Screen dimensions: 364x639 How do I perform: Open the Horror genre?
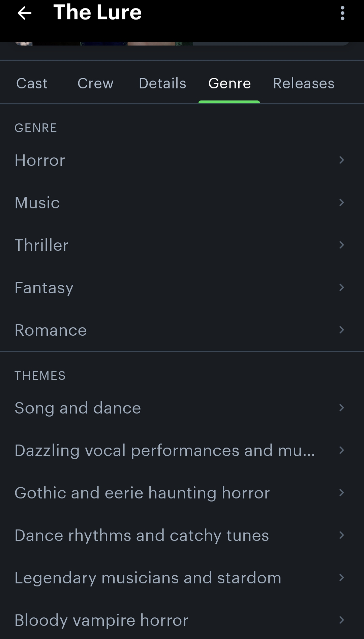[x=40, y=160]
